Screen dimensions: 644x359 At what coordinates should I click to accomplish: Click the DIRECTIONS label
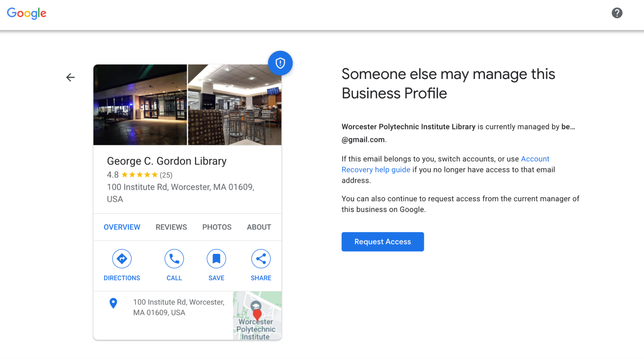point(122,278)
